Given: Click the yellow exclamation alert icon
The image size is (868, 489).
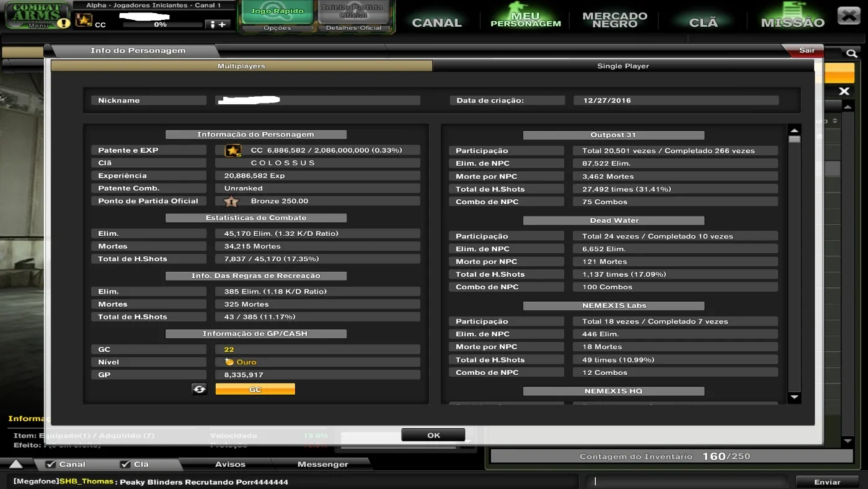Looking at the screenshot, I should pyautogui.click(x=63, y=24).
